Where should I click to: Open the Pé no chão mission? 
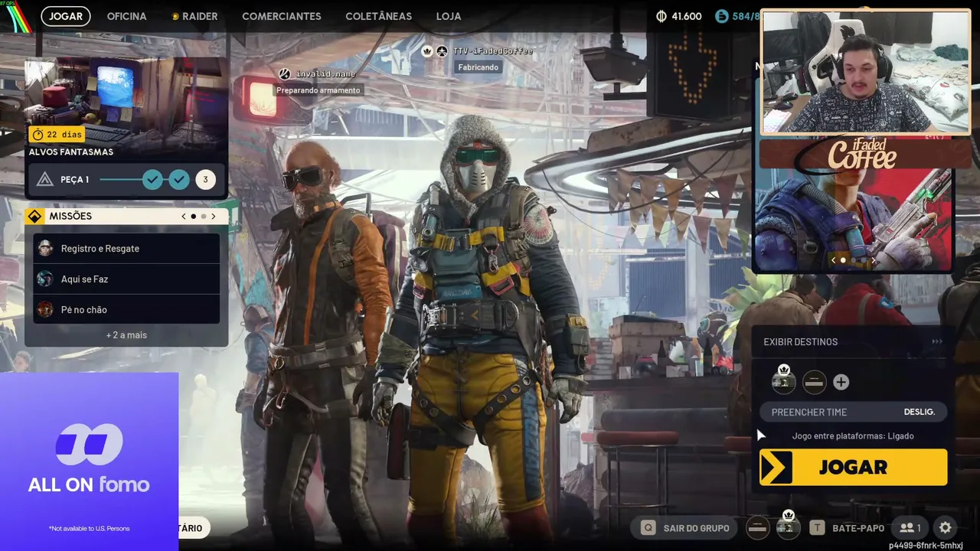[x=126, y=310]
